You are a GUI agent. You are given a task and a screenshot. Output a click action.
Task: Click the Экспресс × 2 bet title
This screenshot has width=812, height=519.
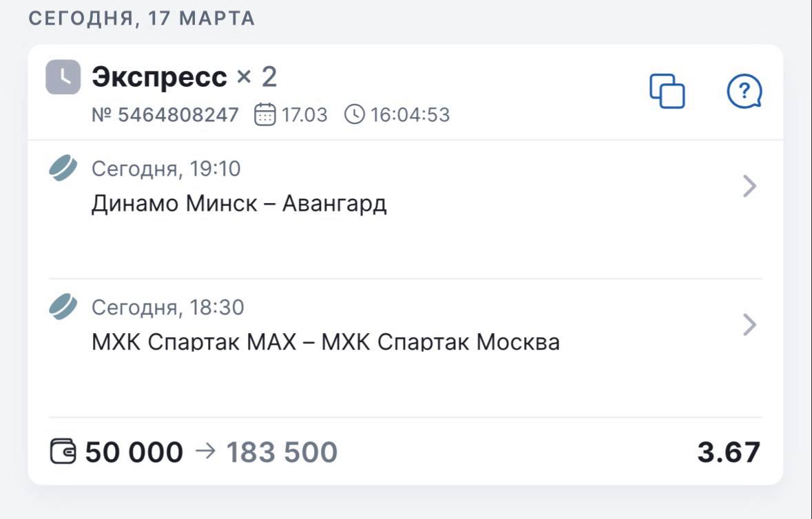pyautogui.click(x=184, y=77)
